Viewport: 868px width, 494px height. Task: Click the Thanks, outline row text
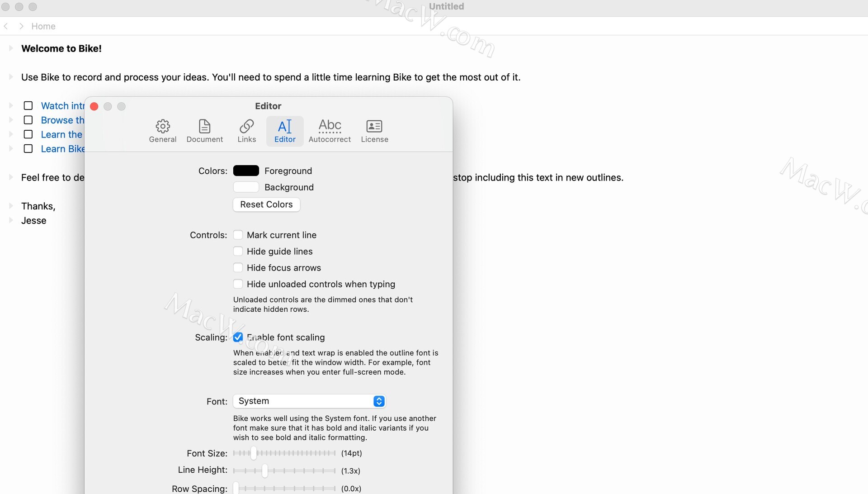tap(38, 206)
